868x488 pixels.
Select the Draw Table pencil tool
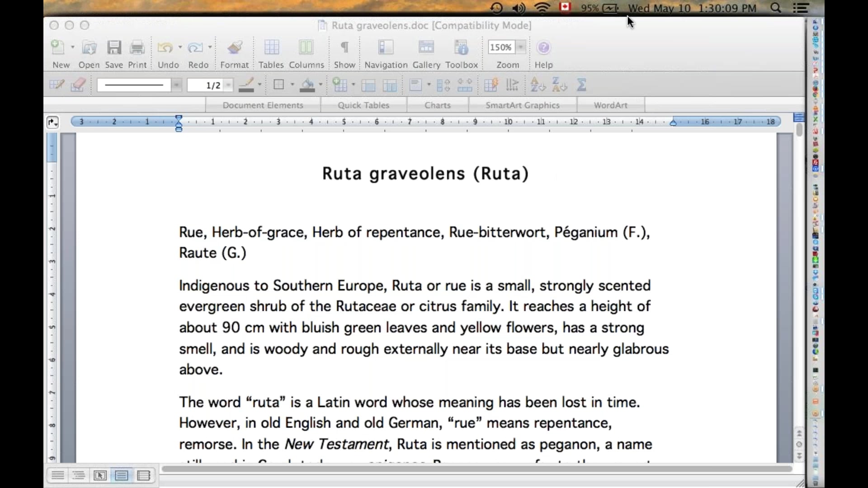click(57, 85)
